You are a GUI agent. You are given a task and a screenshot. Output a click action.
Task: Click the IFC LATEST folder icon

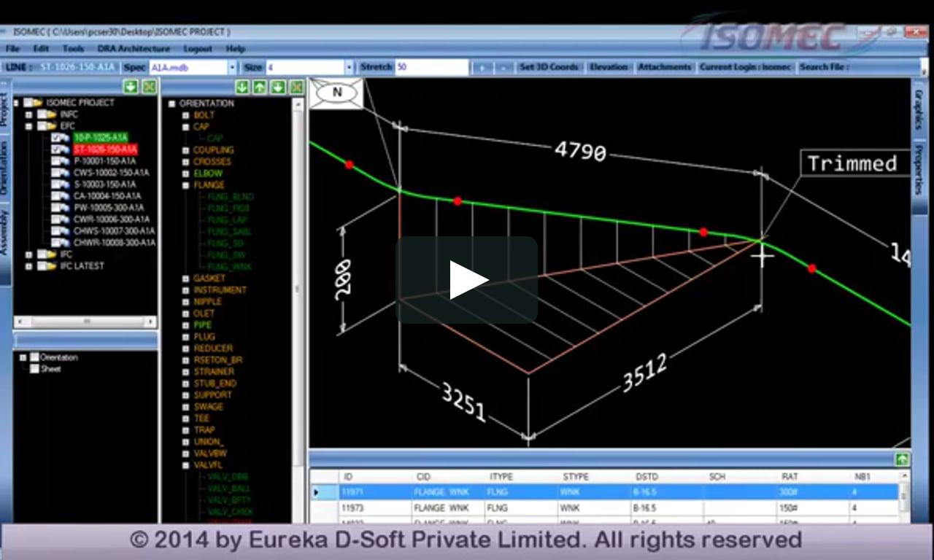(x=51, y=266)
